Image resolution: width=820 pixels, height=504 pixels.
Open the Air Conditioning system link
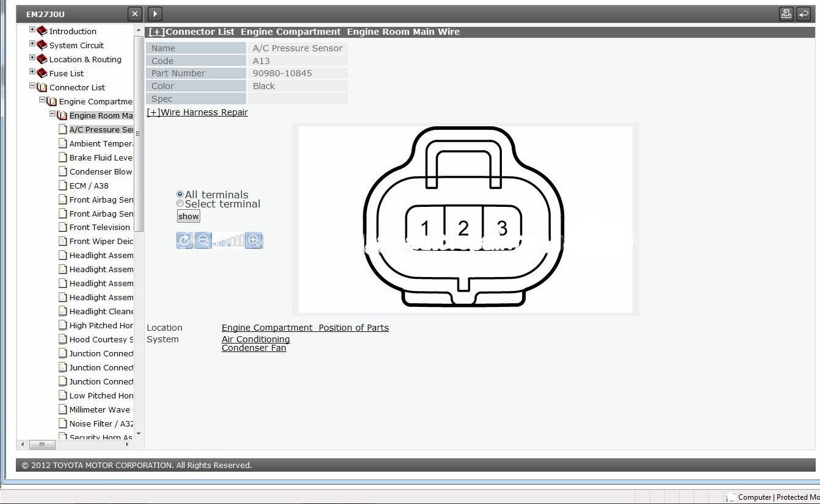(x=255, y=339)
